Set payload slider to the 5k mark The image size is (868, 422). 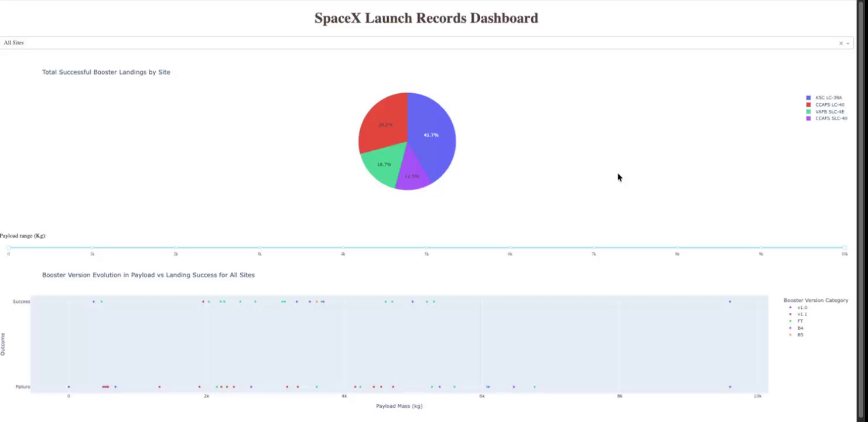coord(426,247)
